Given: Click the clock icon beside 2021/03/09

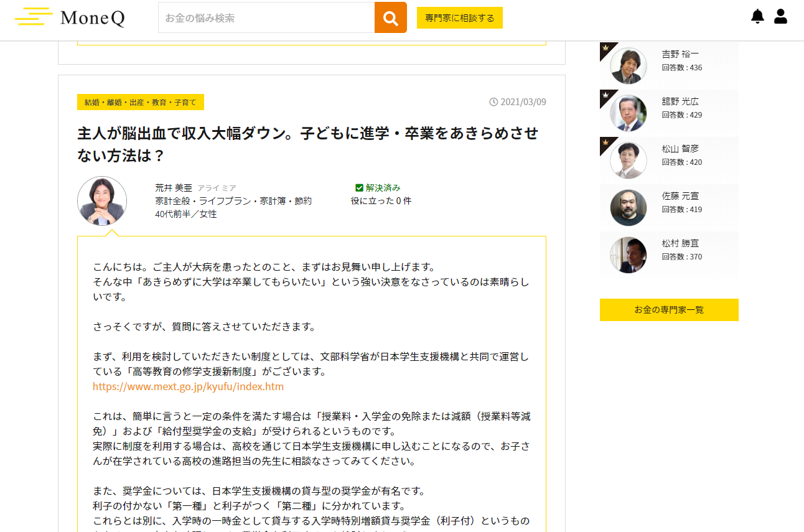Looking at the screenshot, I should (x=493, y=101).
